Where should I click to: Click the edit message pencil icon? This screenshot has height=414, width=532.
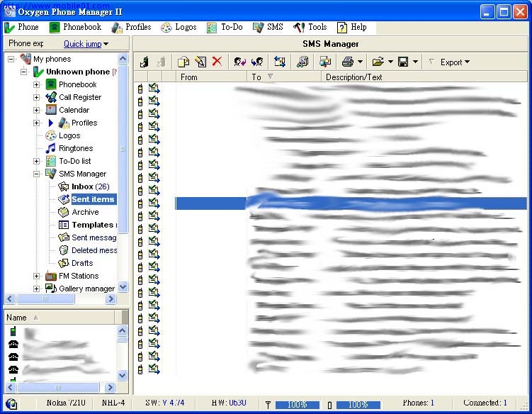coord(200,62)
